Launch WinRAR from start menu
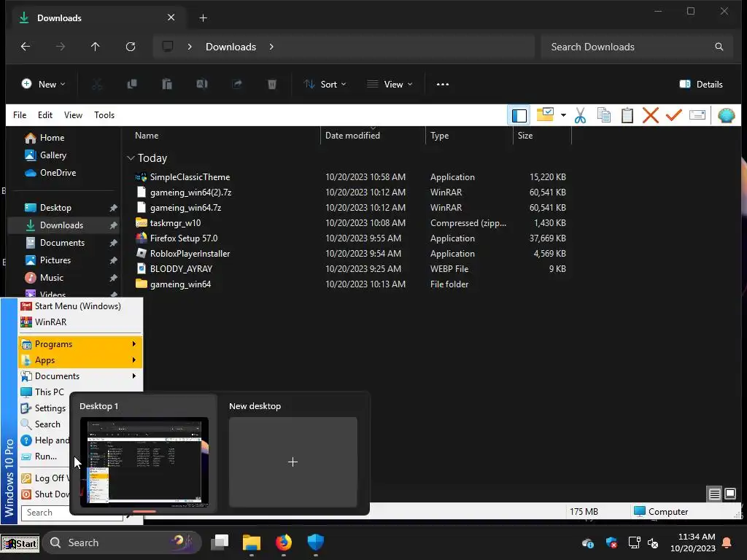 80,322
